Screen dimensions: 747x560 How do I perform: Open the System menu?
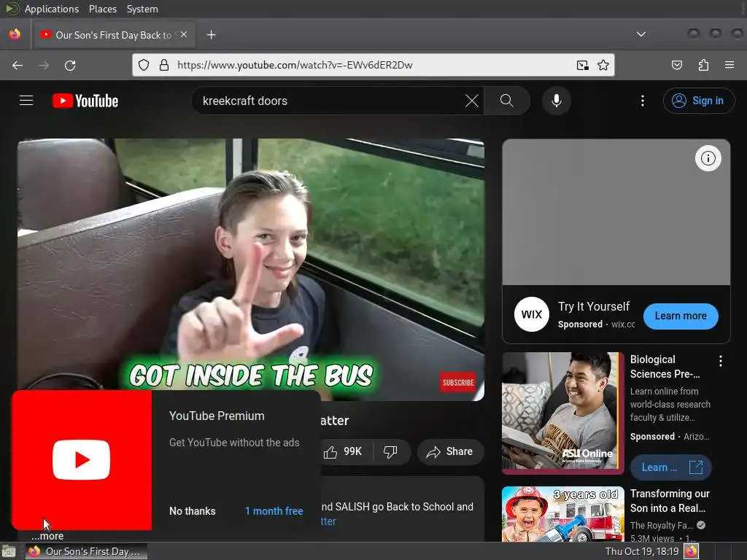click(142, 9)
